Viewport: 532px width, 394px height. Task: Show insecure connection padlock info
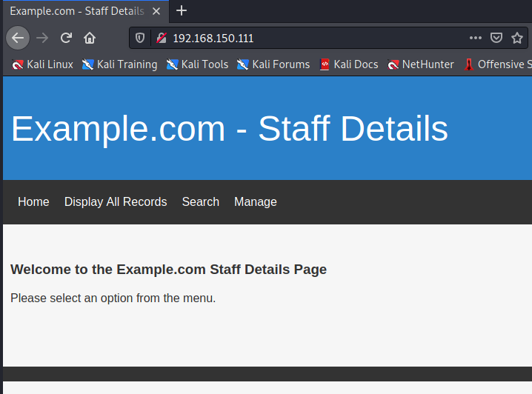(x=161, y=38)
